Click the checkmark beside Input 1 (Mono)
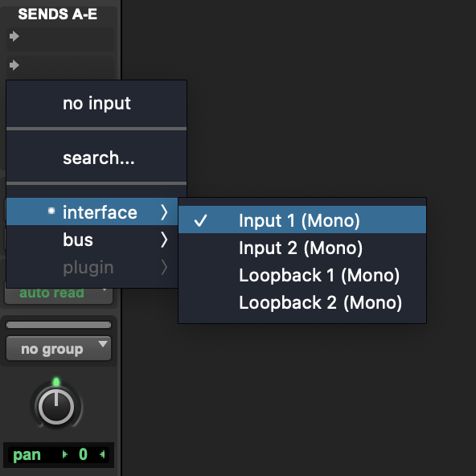476x476 pixels. [x=200, y=220]
